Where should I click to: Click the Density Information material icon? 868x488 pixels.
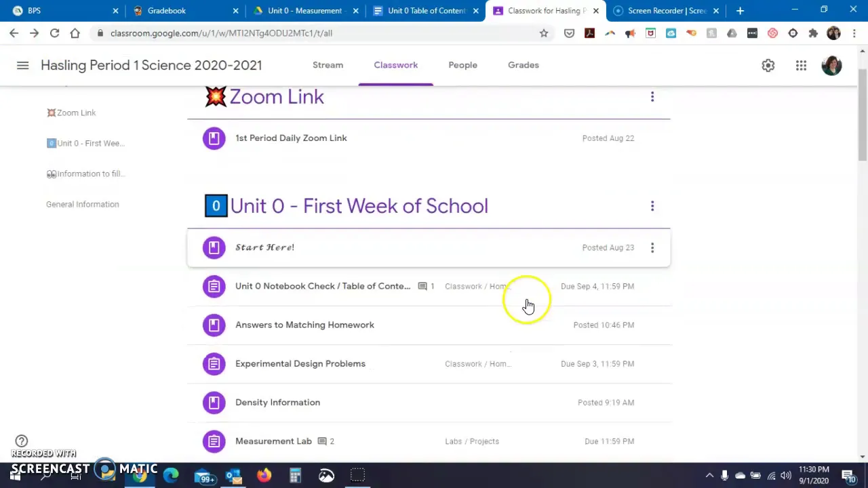214,403
